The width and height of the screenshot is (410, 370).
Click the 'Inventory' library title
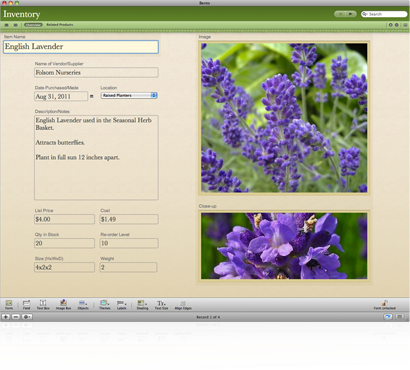pyautogui.click(x=22, y=14)
